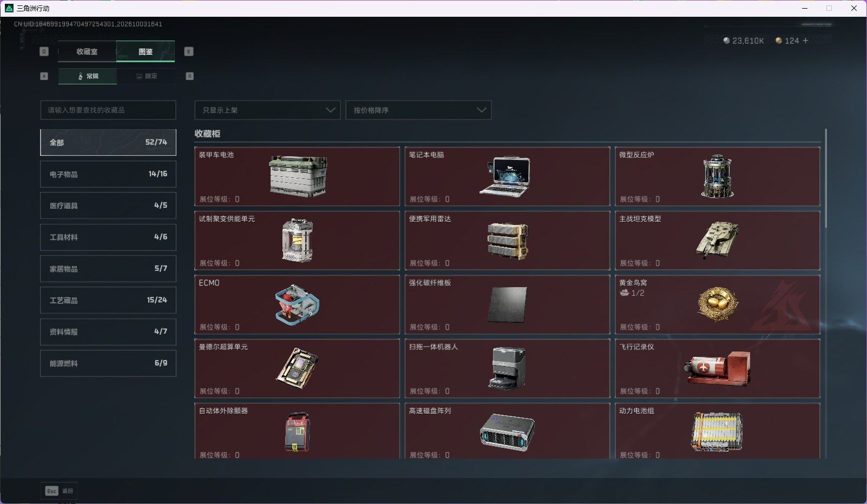The image size is (867, 504).
Task: Filter by 工艺藏品 category
Action: pyautogui.click(x=108, y=300)
